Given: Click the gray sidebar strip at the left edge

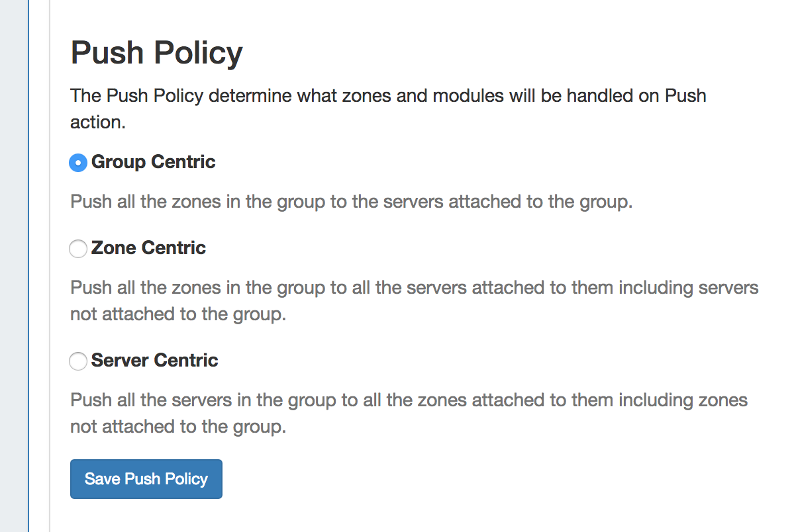Looking at the screenshot, I should 13,265.
